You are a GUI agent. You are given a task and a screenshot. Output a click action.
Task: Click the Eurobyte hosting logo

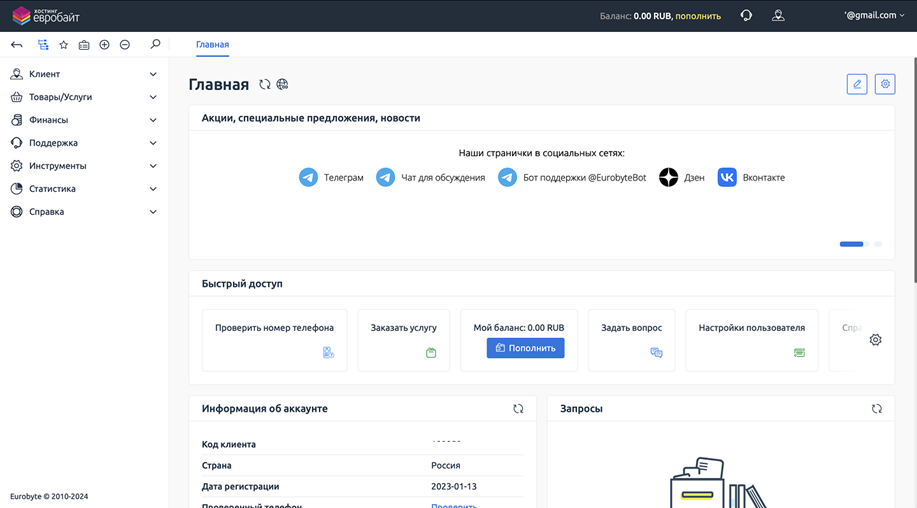pyautogui.click(x=46, y=16)
